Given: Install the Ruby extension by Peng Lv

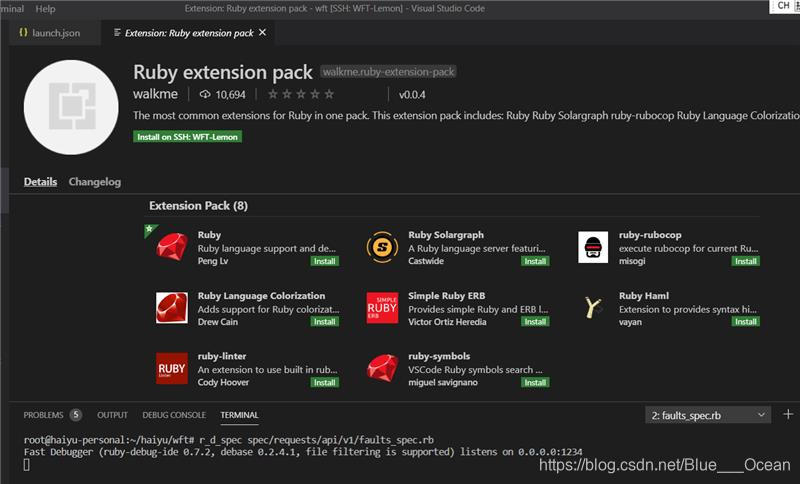Looking at the screenshot, I should point(324,261).
